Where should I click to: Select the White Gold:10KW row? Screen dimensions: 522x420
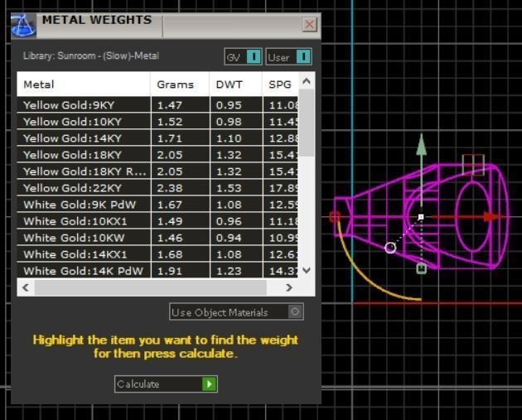(157, 239)
